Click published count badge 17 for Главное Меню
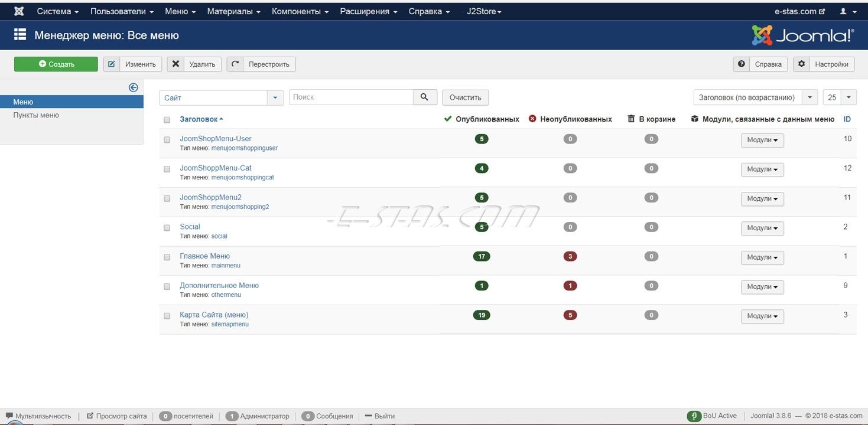 [482, 256]
